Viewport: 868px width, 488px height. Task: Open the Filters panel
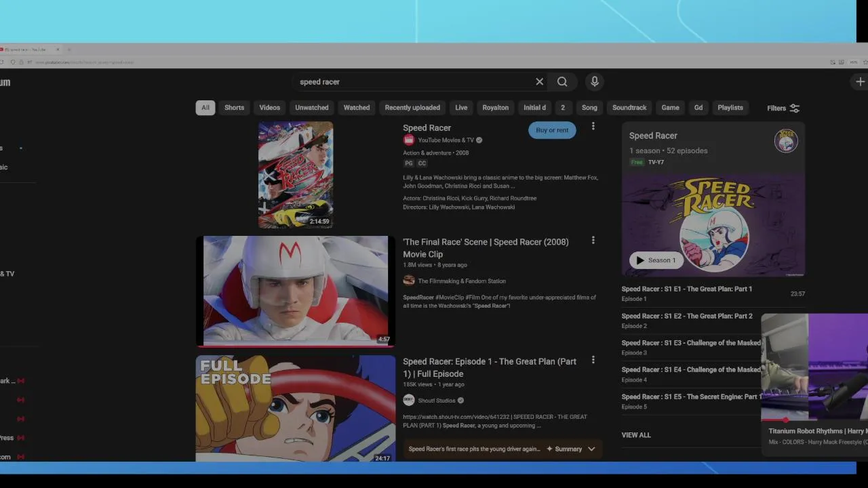click(x=783, y=108)
